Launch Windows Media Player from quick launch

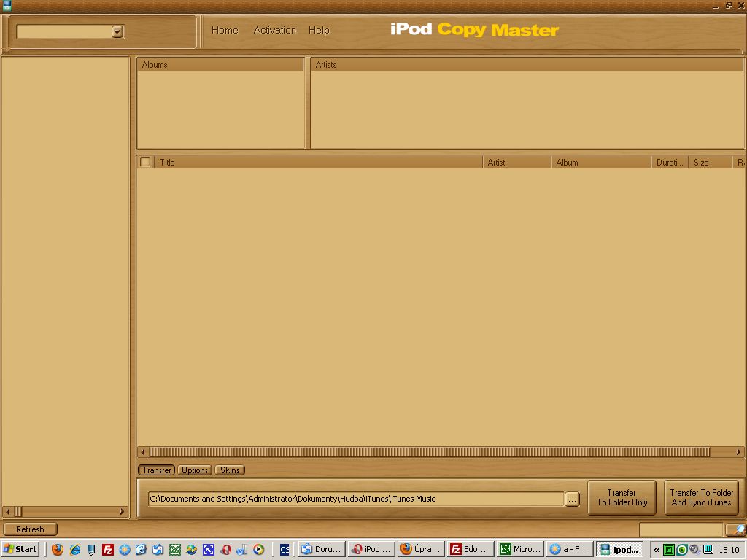point(259,549)
